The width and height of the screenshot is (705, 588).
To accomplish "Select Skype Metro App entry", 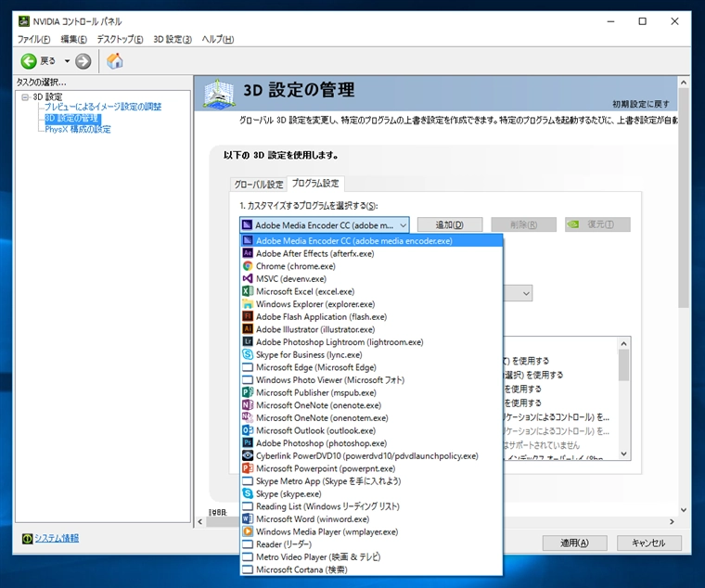I will 371,481.
